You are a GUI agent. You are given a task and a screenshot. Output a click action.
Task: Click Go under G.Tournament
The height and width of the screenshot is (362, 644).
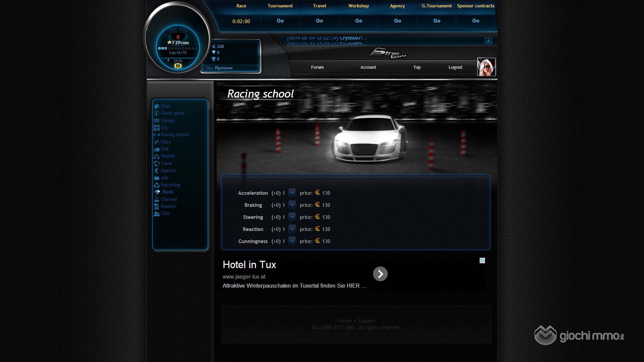coord(437,21)
